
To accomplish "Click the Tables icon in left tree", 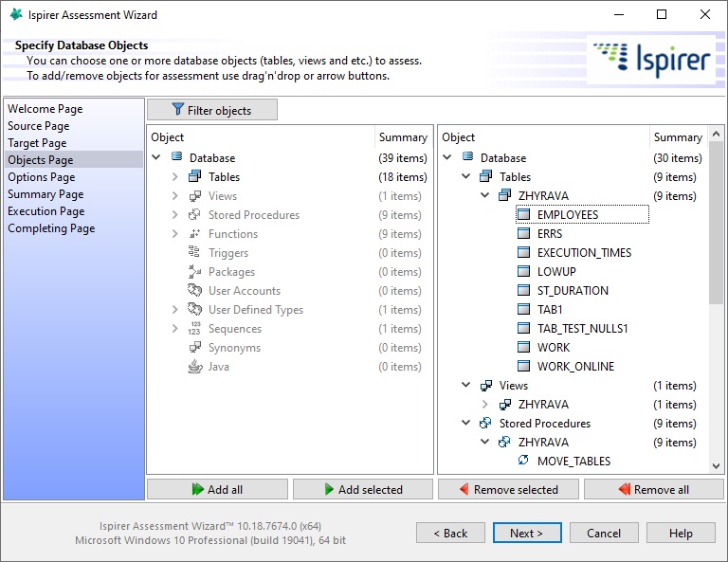I will pos(195,176).
